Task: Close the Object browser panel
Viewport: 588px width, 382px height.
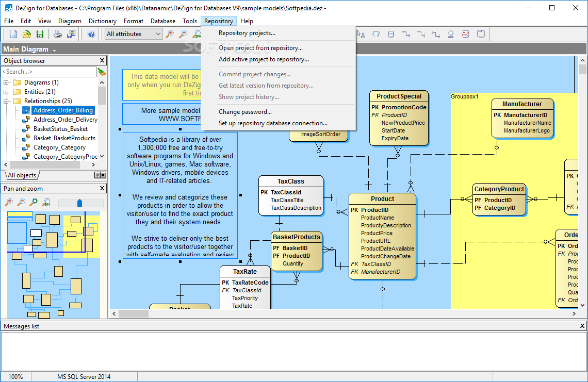Action: pyautogui.click(x=102, y=60)
